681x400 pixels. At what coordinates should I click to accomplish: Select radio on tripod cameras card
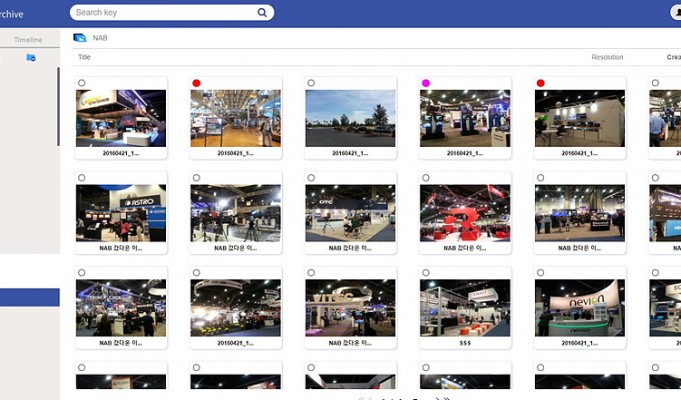[x=196, y=178]
